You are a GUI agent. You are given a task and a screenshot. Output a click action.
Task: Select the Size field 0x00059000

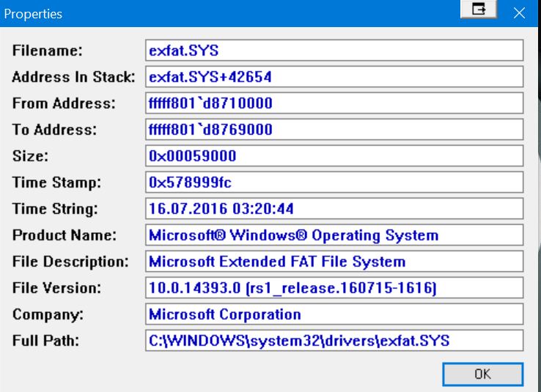point(334,156)
